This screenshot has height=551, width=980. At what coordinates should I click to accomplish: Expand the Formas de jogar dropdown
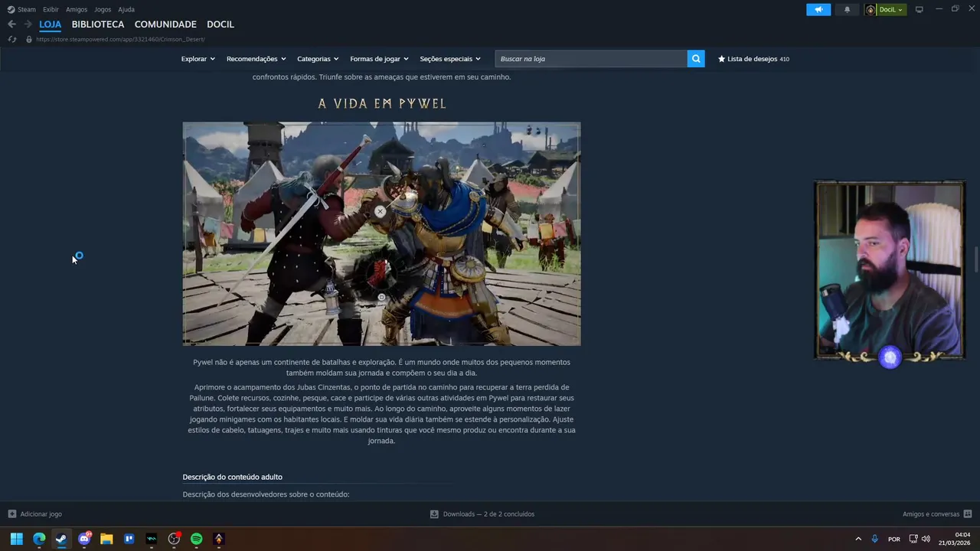[x=379, y=59]
